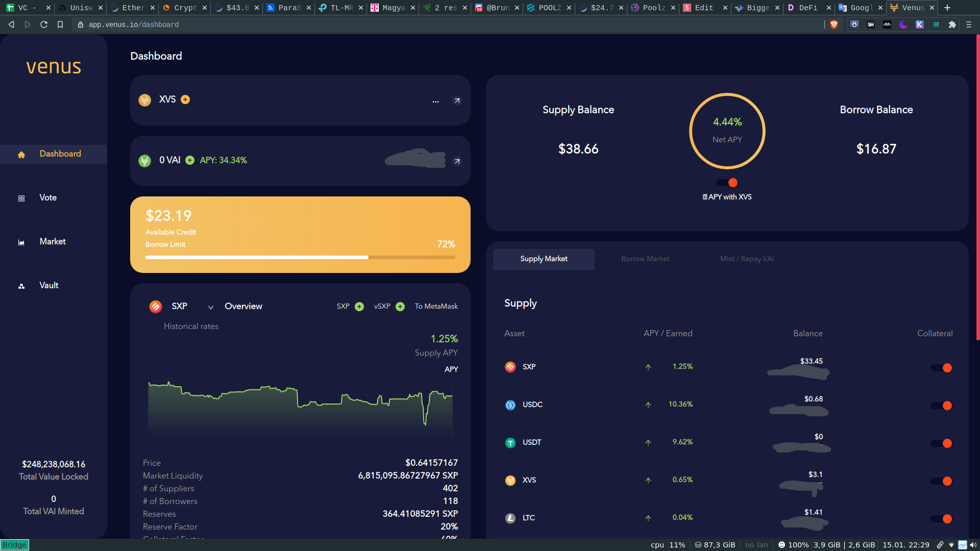Click the Brave shields icon in the address bar
This screenshot has height=551, width=980.
tap(834, 24)
